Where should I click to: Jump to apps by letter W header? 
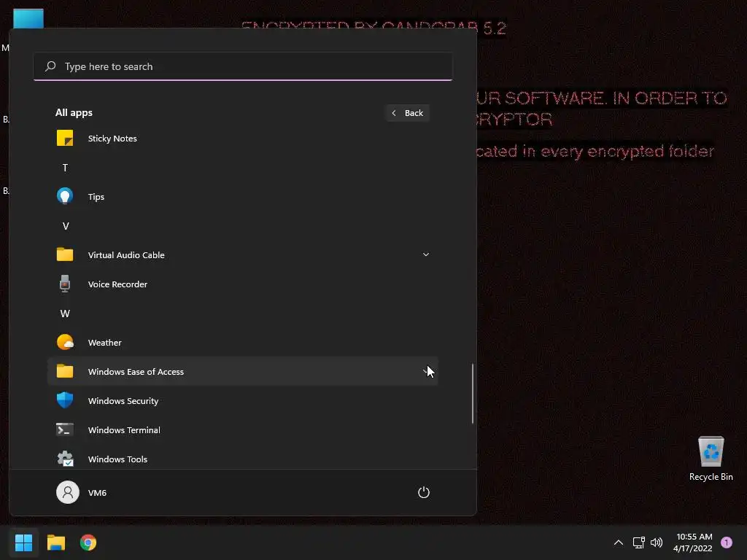point(65,314)
